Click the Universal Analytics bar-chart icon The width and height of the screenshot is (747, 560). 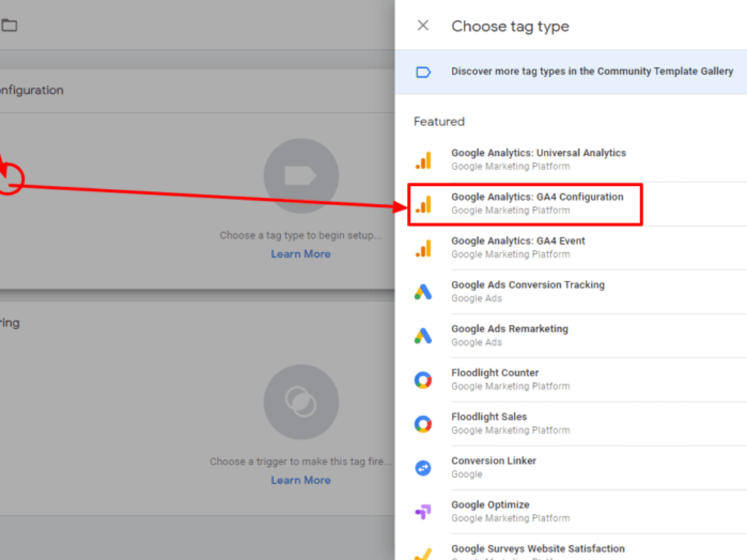(x=423, y=161)
